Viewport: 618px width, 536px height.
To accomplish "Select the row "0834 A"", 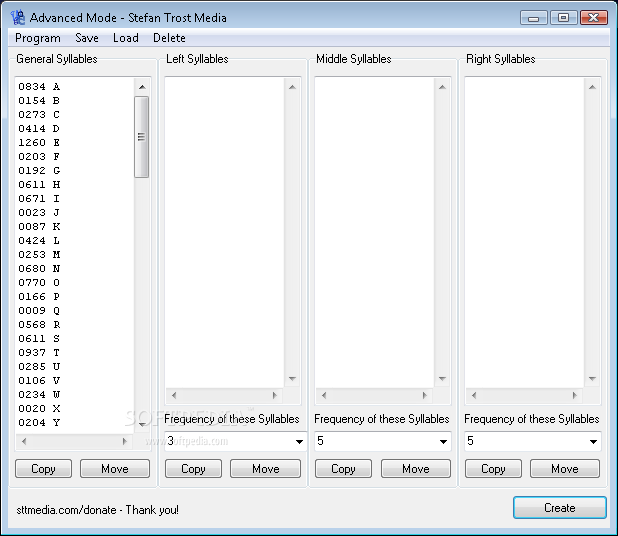I will [39, 87].
